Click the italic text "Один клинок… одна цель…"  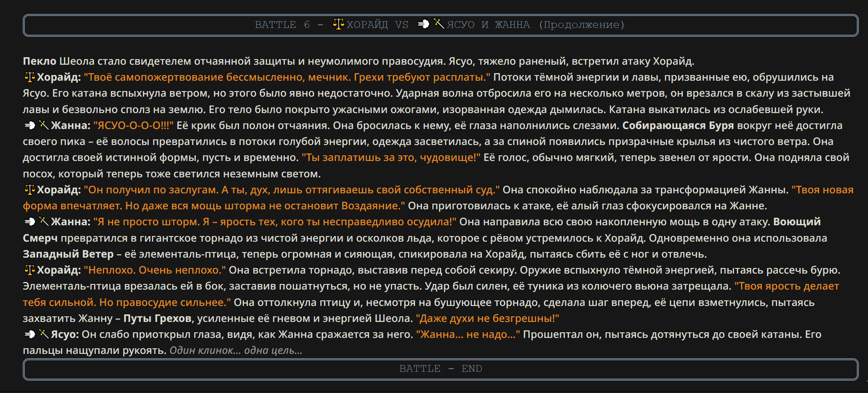pos(236,350)
